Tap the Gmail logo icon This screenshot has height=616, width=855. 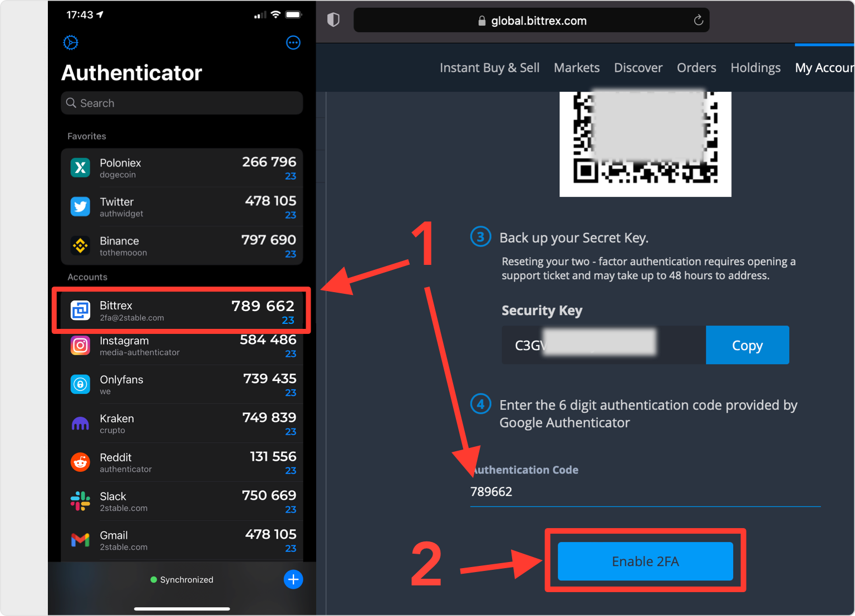(x=80, y=540)
